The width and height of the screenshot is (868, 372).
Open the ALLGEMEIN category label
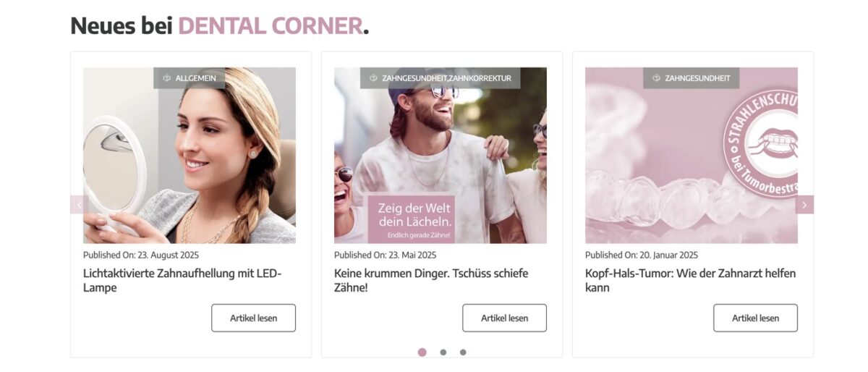pos(195,78)
